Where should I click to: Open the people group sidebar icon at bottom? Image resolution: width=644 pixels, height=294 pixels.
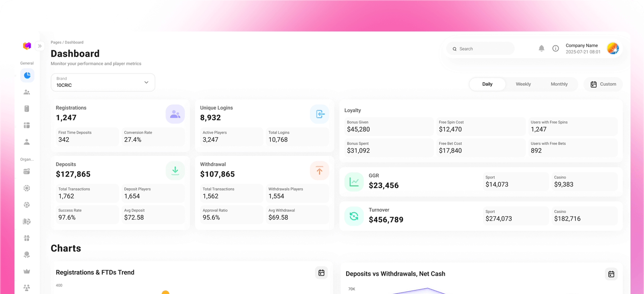(x=27, y=288)
